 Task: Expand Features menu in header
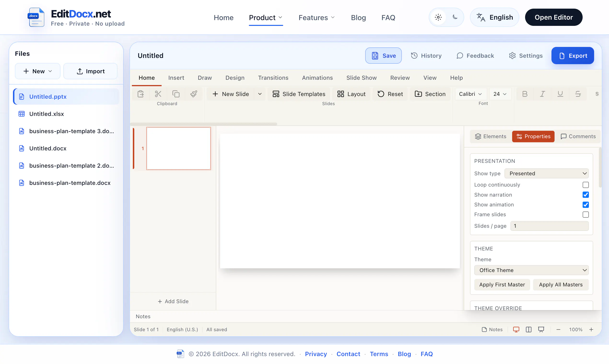(316, 17)
